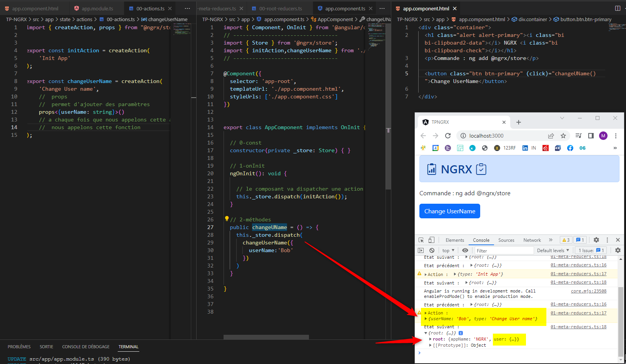Image resolution: width=626 pixels, height=364 pixels.
Task: Select the Console tab in DevTools
Action: click(x=481, y=240)
